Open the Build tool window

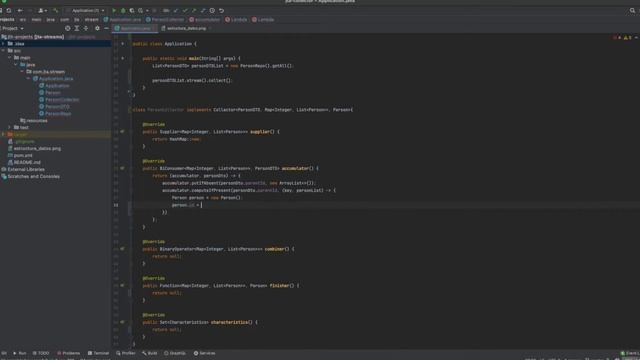[150, 353]
